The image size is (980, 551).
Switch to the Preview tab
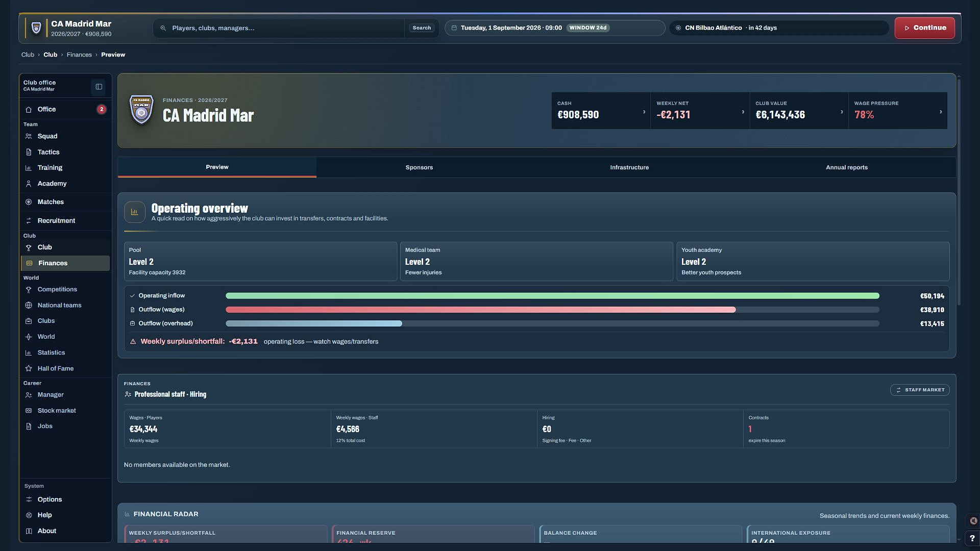(217, 167)
